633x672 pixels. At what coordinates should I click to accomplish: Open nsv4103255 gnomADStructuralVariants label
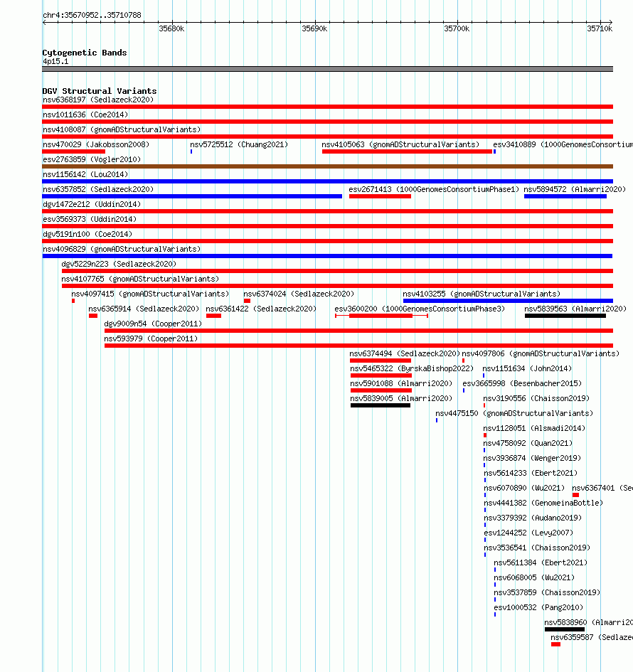(482, 294)
